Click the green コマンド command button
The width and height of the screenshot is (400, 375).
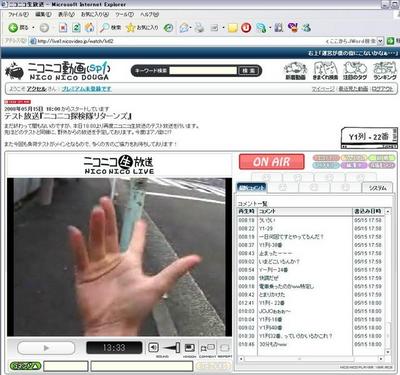(x=25, y=366)
